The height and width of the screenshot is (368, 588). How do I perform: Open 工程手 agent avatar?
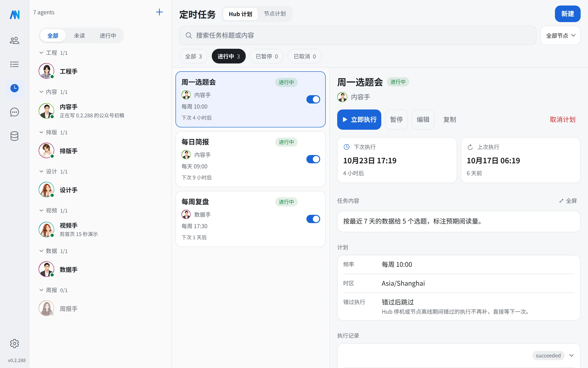click(46, 71)
